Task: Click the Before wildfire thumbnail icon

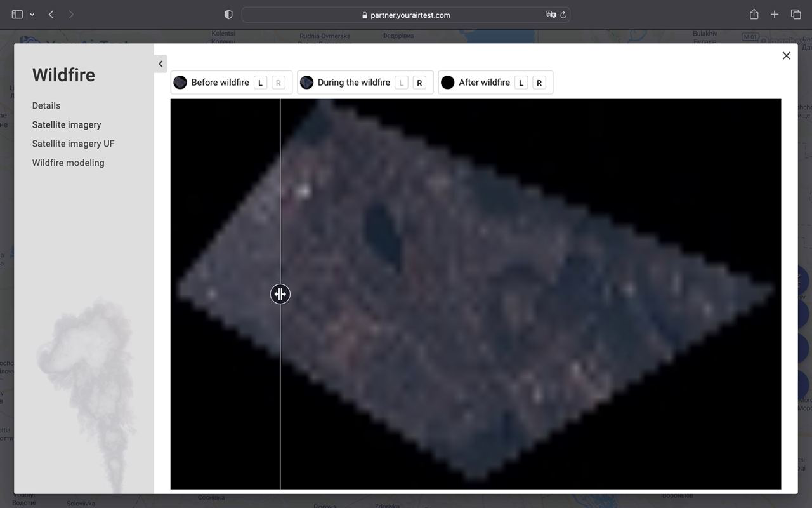Action: tap(180, 83)
